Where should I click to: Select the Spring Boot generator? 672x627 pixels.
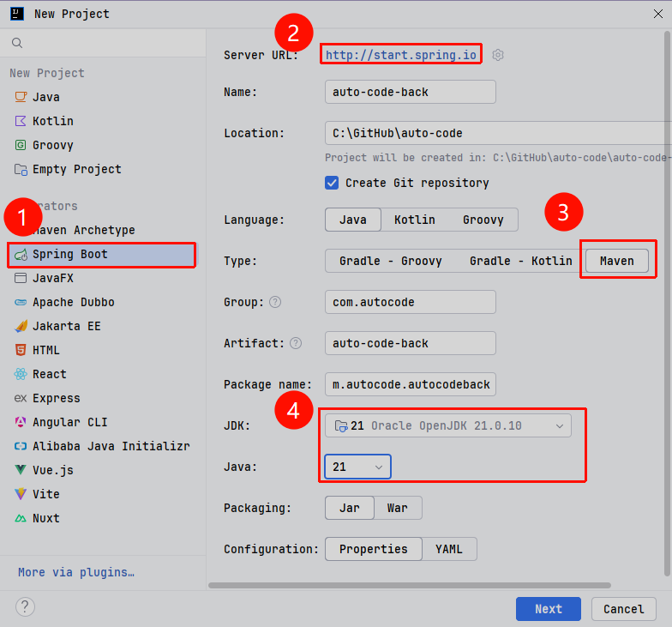[x=102, y=255]
